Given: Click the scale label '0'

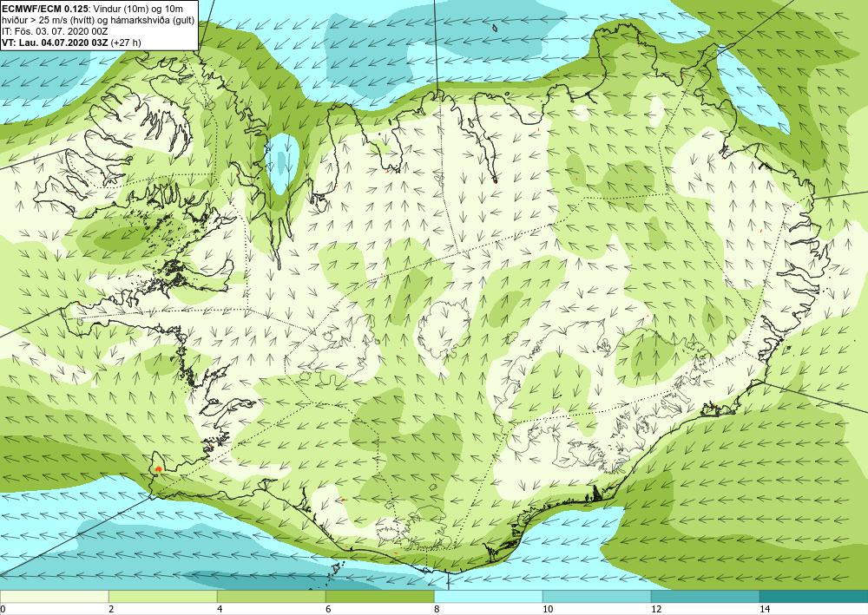Looking at the screenshot, I should click(3, 610).
